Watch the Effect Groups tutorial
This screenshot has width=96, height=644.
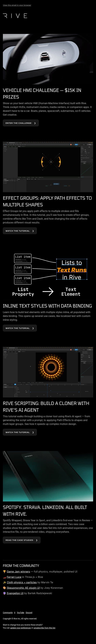20,231
